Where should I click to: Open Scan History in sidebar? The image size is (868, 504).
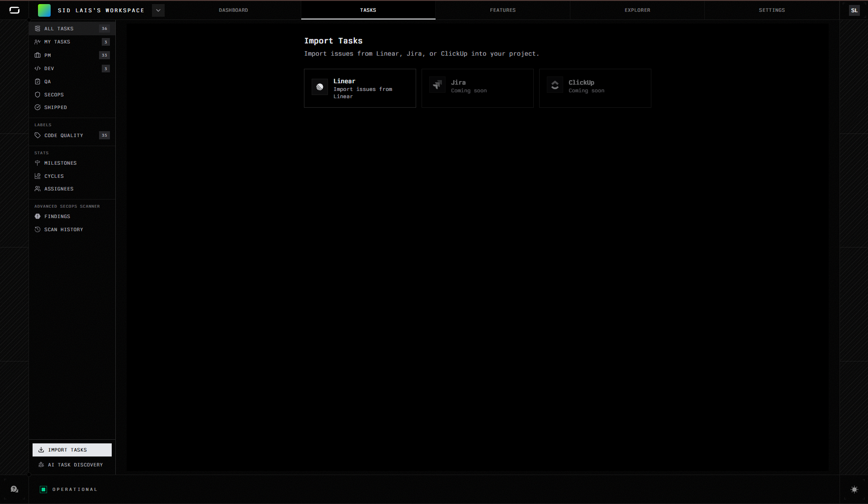point(63,229)
